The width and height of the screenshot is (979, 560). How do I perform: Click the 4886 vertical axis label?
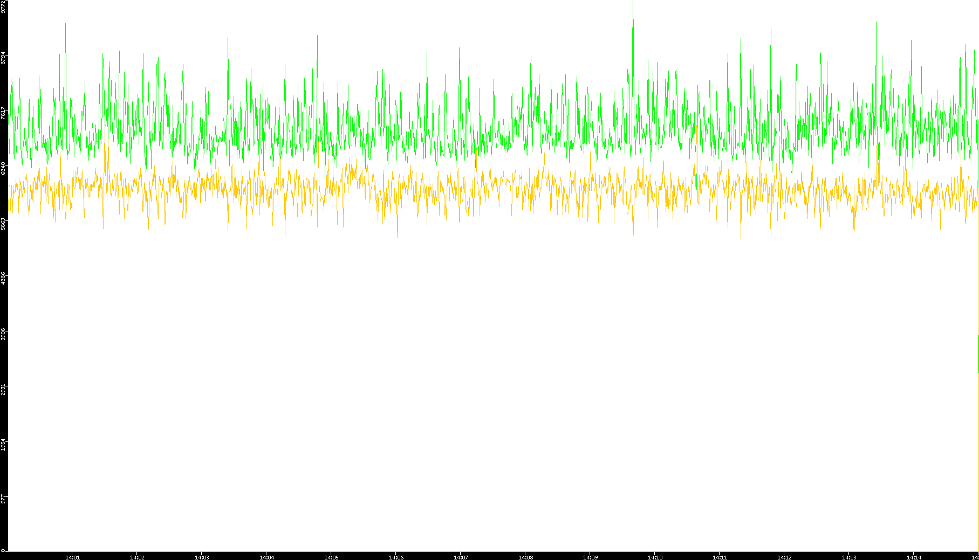click(3, 279)
